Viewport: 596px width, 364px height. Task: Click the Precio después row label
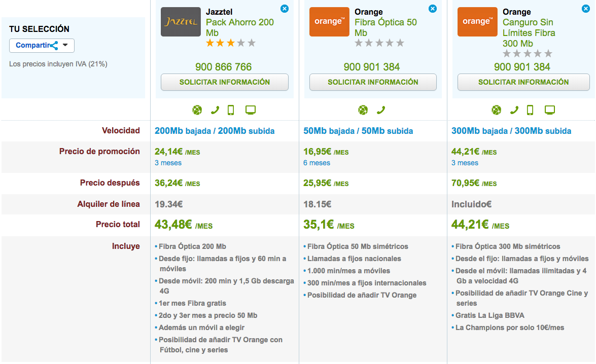pyautogui.click(x=110, y=183)
